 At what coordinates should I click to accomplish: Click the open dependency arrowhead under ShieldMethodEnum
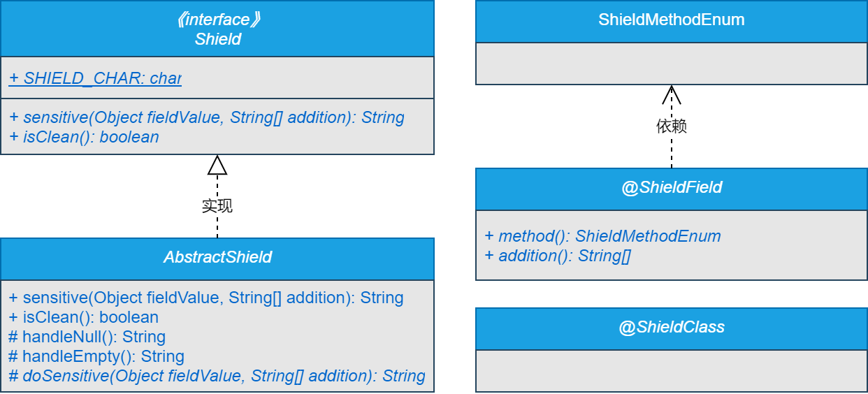(x=672, y=94)
